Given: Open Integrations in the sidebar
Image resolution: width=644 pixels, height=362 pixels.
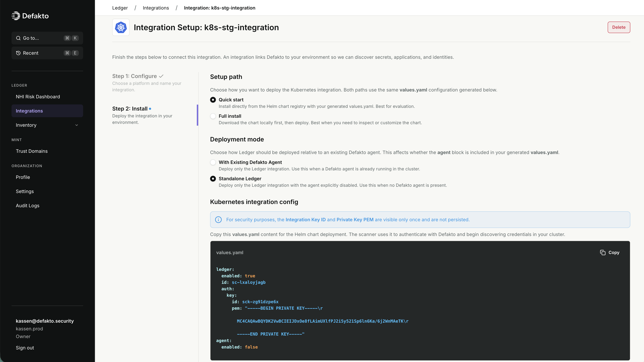Looking at the screenshot, I should pyautogui.click(x=47, y=111).
